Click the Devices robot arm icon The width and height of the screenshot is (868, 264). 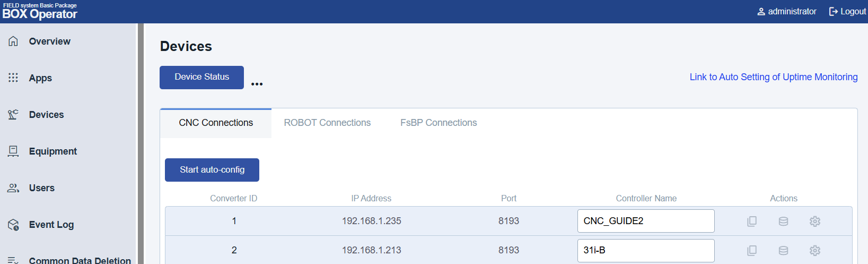13,115
